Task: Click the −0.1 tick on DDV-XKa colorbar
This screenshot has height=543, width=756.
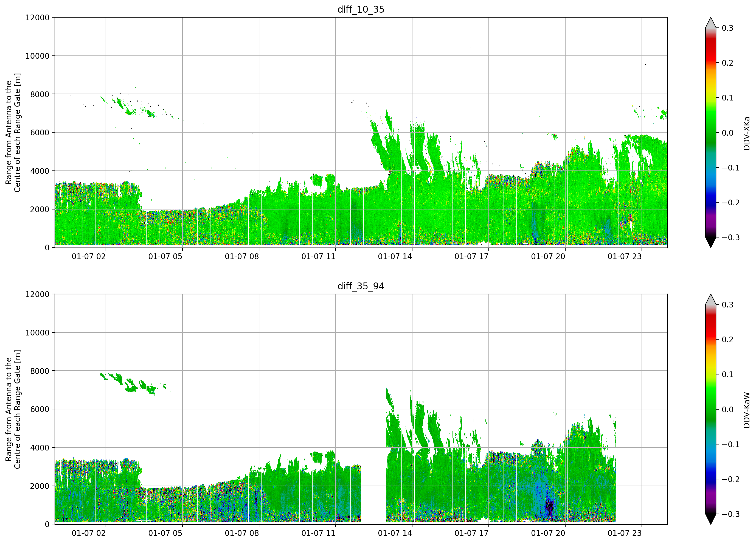Action: [x=731, y=167]
